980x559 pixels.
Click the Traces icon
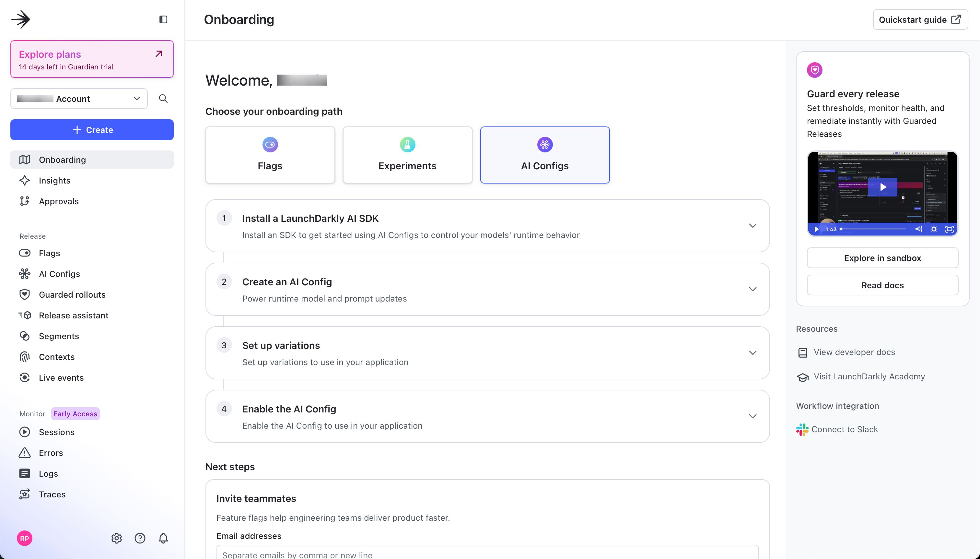25,494
